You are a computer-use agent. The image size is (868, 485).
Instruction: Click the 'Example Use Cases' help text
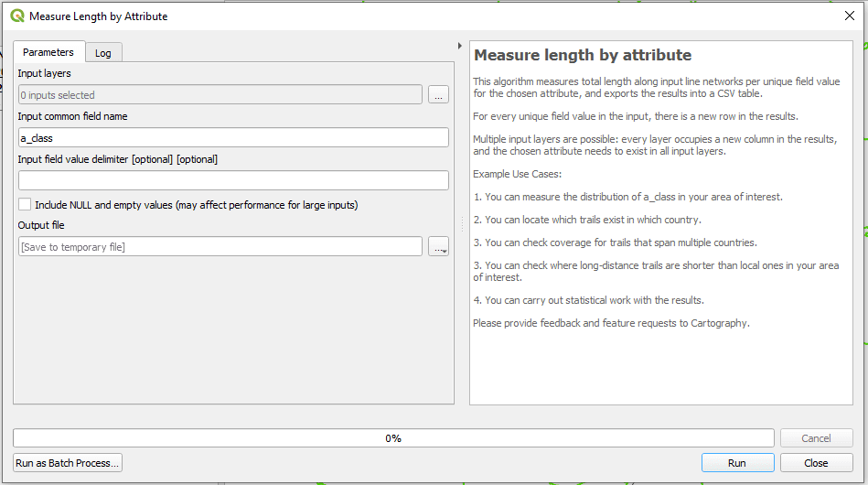point(517,174)
